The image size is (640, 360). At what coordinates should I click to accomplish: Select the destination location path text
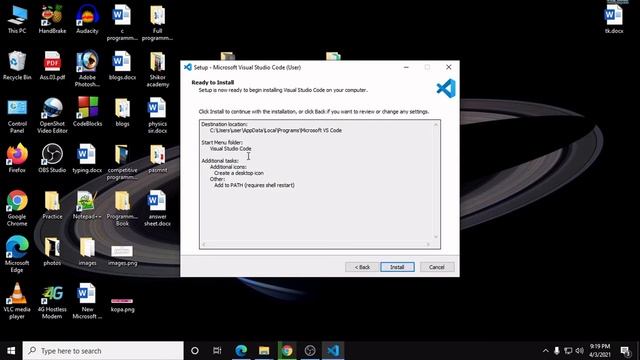pos(276,130)
